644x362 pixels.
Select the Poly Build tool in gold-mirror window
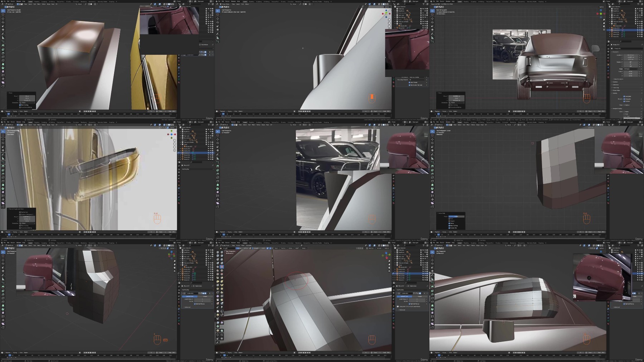(x=3, y=185)
